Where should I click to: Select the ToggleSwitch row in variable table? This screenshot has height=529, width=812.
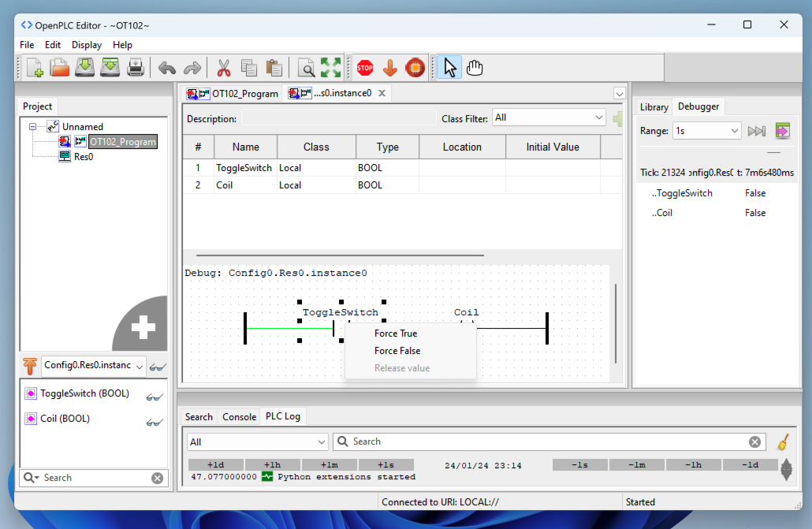[x=402, y=168]
